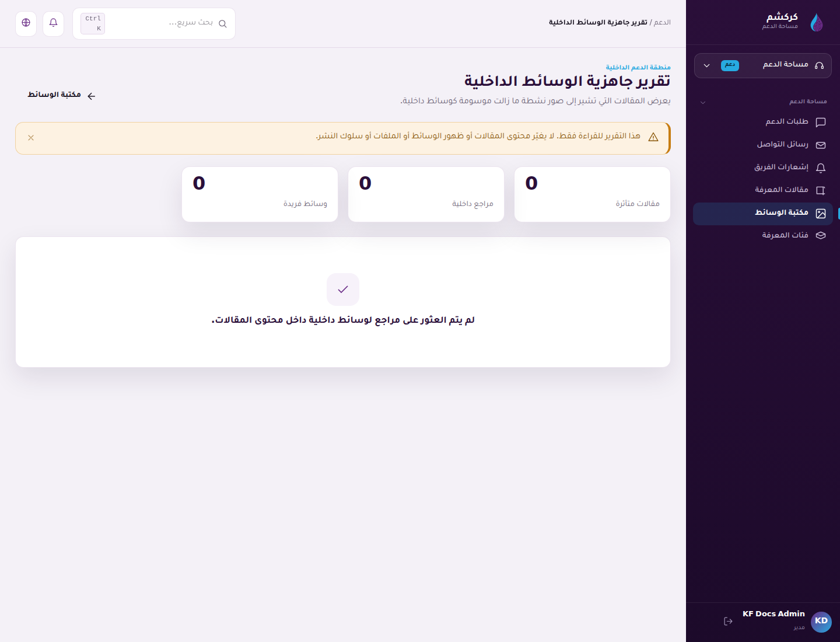This screenshot has height=642, width=840.
Task: Click the منطقة الدعم الداخلية label
Action: [x=638, y=68]
